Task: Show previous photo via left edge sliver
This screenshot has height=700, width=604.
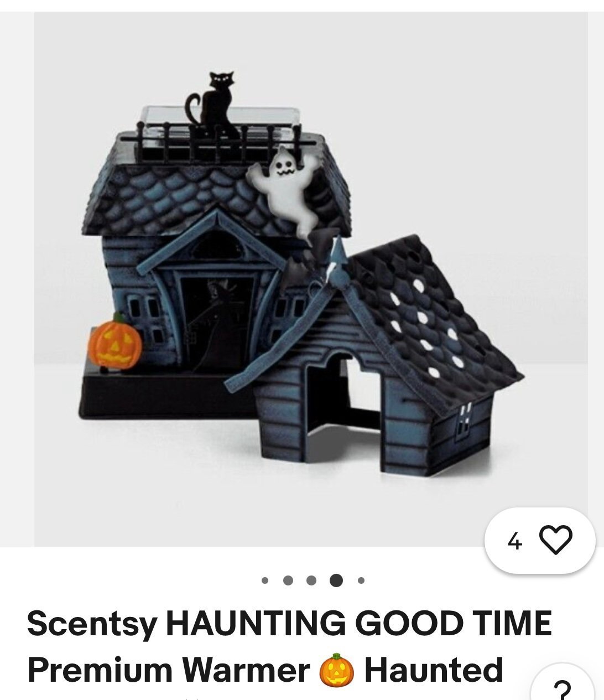Action: click(17, 279)
